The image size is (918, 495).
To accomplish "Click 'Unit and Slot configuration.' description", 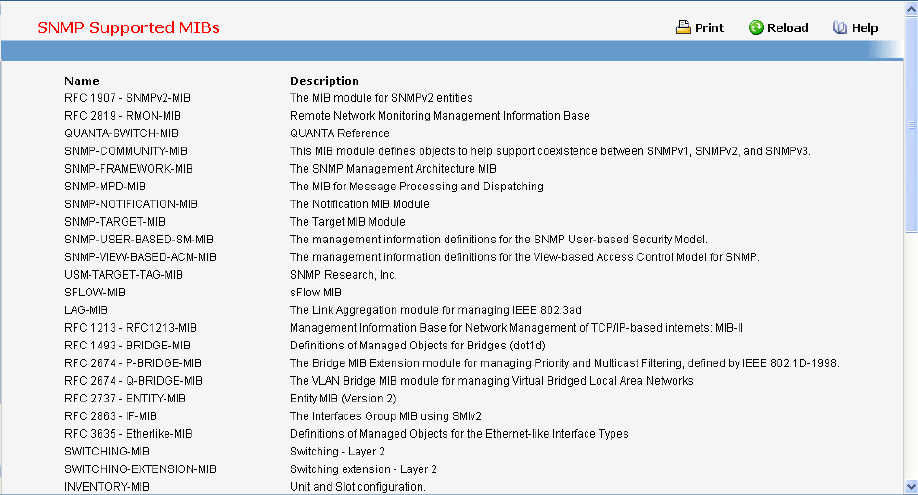I will (358, 486).
